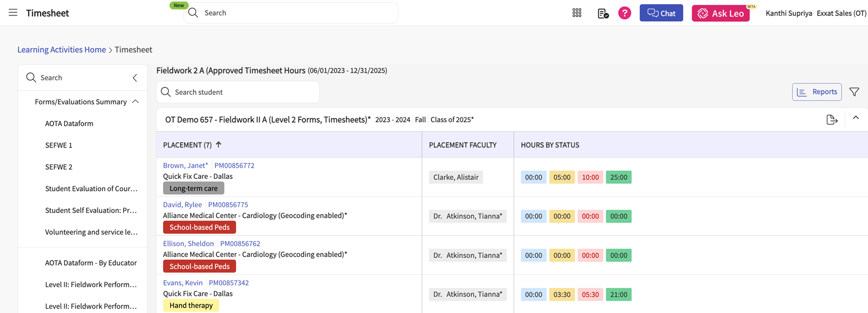
Task: Open the apps grid launcher
Action: 577,13
